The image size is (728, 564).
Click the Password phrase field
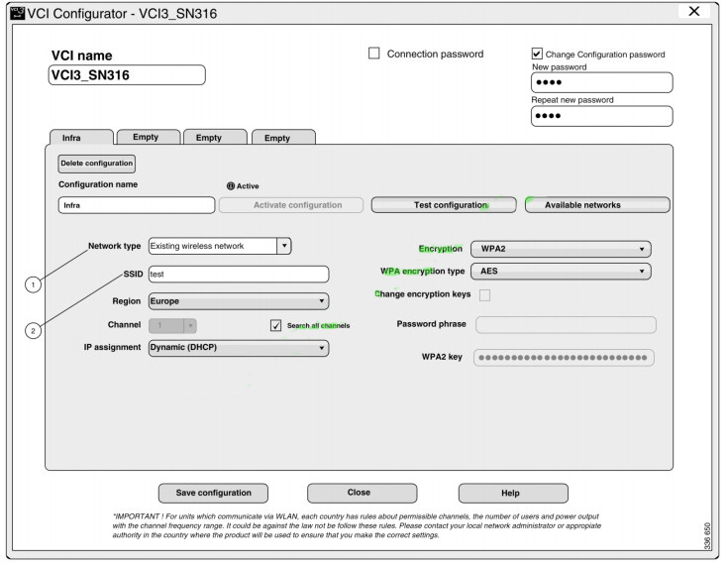pos(566,325)
